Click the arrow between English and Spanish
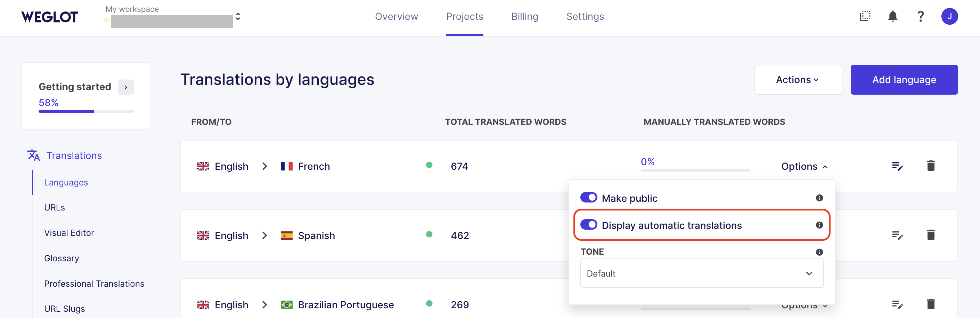 pos(264,236)
